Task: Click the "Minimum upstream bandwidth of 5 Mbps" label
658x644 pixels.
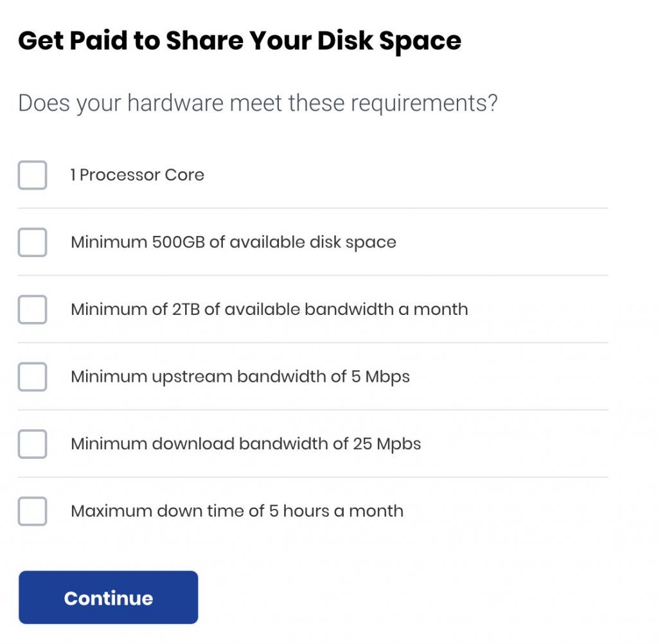Action: pyautogui.click(x=240, y=377)
